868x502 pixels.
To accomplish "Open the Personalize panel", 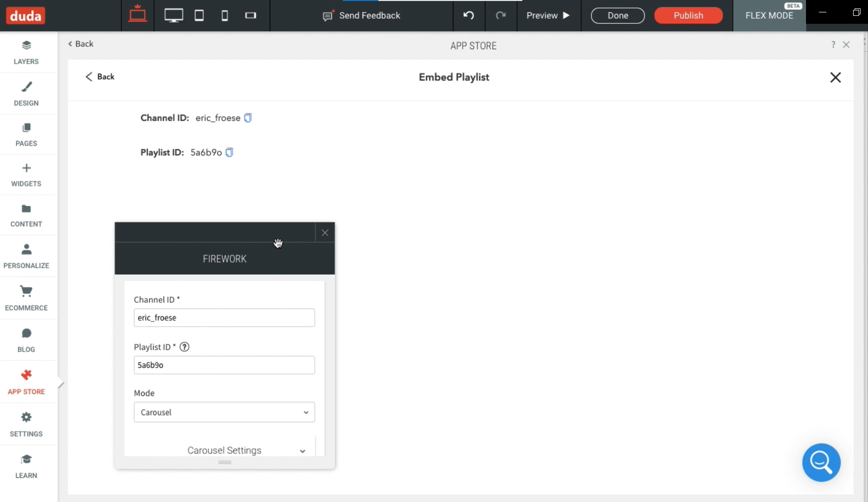I will pos(26,256).
